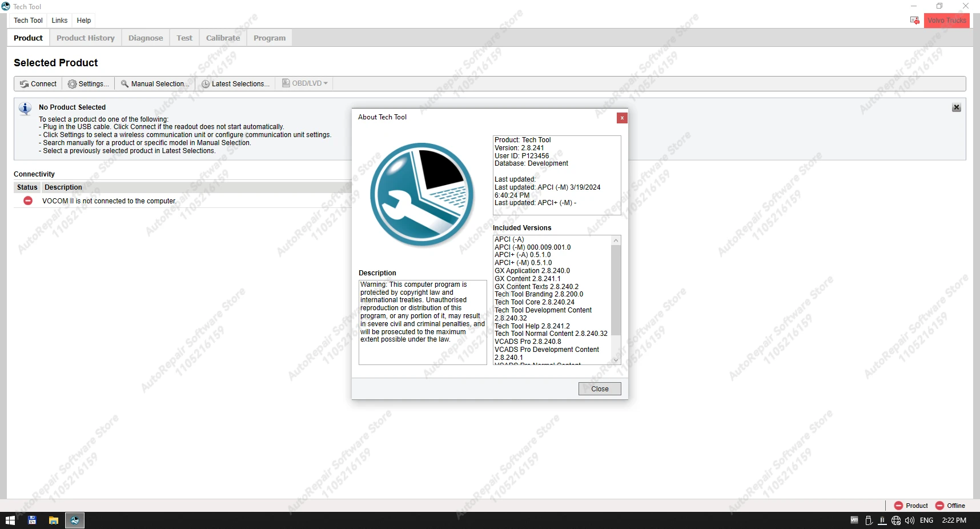This screenshot has width=980, height=529.
Task: Switch to the Product History tab
Action: pyautogui.click(x=86, y=38)
